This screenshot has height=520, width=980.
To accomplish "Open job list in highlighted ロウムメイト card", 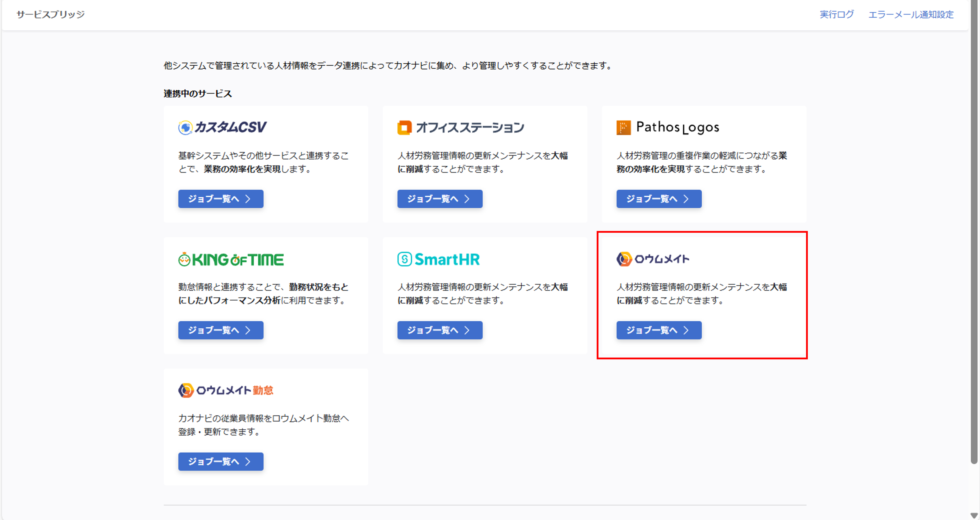I will (x=659, y=330).
